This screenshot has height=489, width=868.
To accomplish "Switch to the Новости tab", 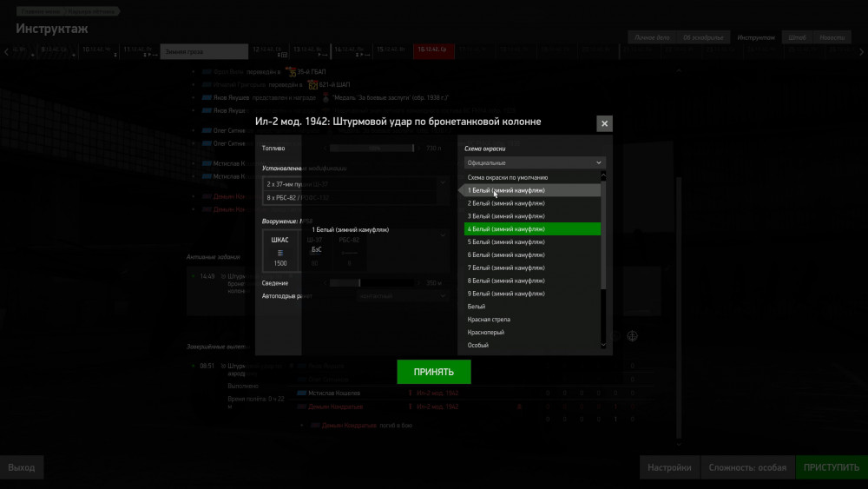I will (x=832, y=37).
